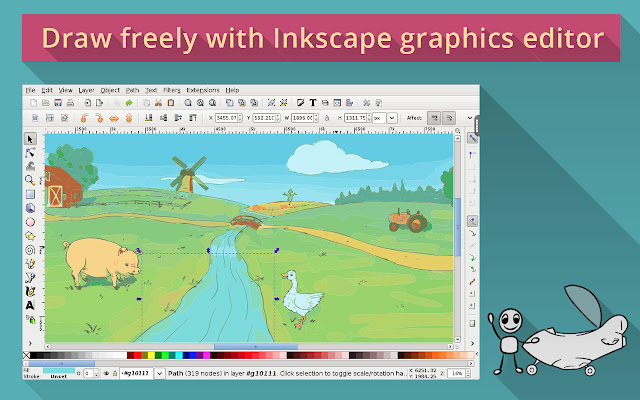Select the Tweak tool
This screenshot has height=400, width=640.
pos(30,167)
